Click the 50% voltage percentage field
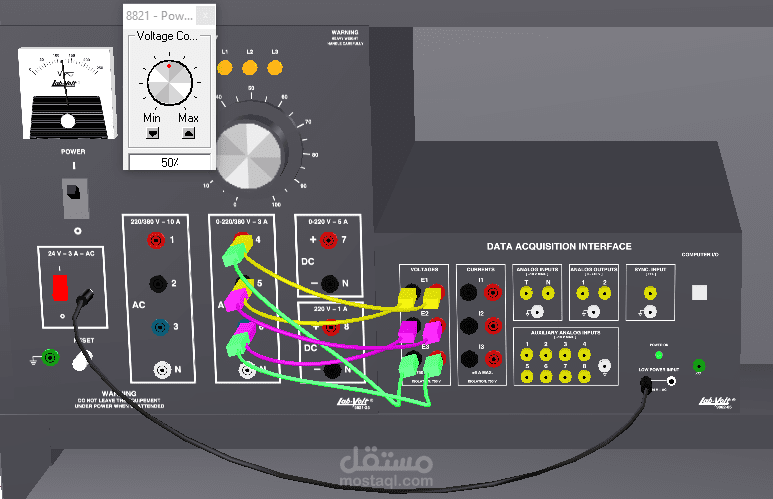773x499 pixels. [170, 162]
